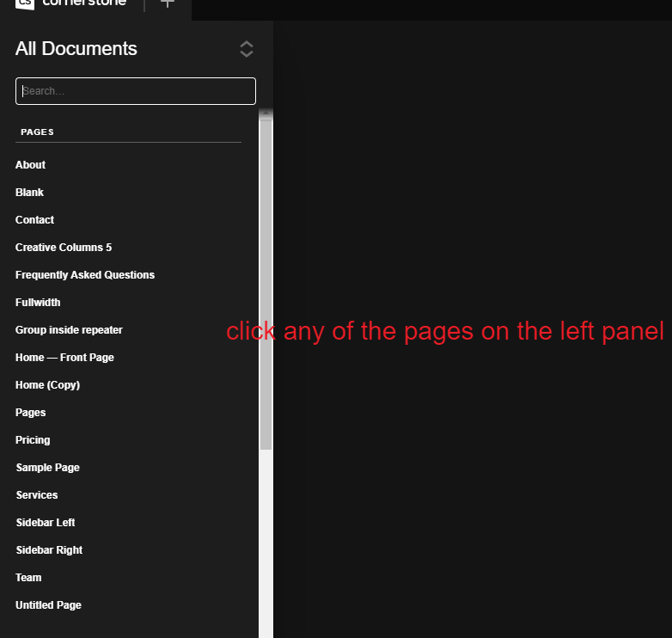Expand the All Documents switcher chevrons
Viewport: 672px width, 638px height.
tap(247, 49)
